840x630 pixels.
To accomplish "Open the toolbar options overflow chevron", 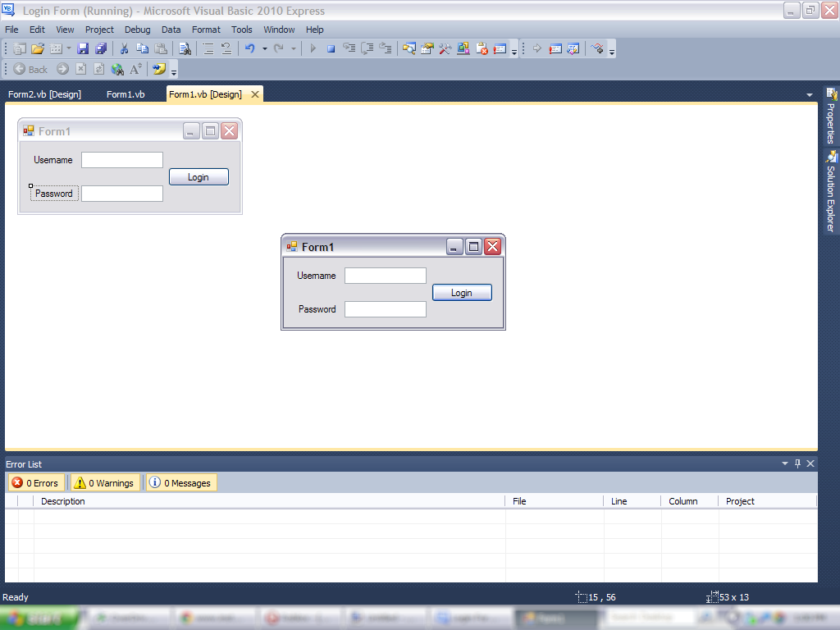I will (612, 51).
